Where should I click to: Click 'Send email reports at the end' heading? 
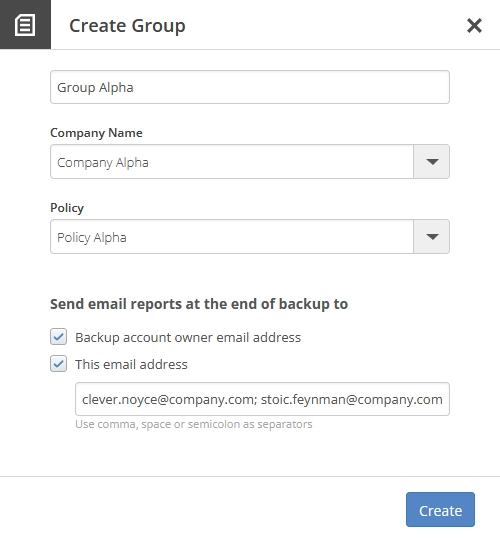tap(199, 304)
